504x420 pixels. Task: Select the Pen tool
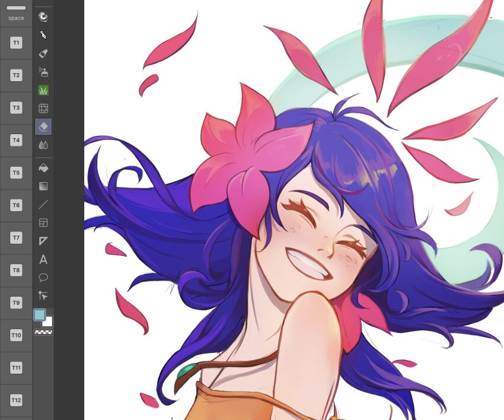43,35
